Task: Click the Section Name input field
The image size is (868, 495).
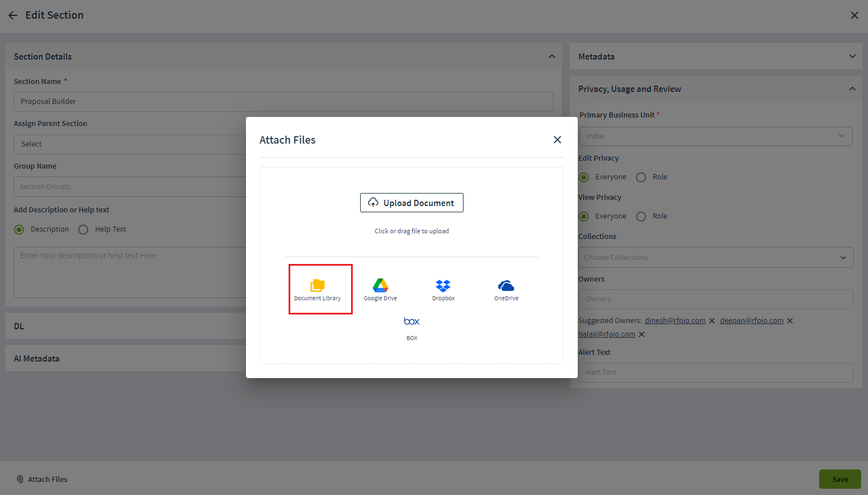Action: click(x=283, y=102)
